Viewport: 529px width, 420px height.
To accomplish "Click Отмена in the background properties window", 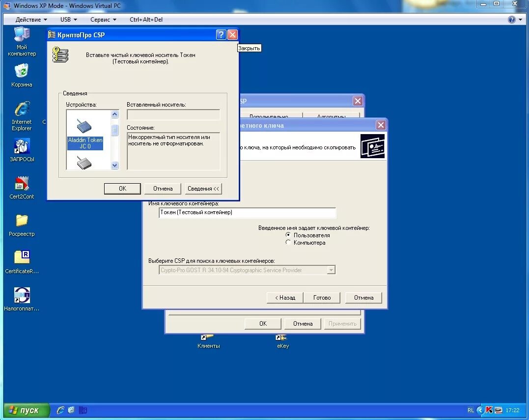I will pyautogui.click(x=303, y=324).
